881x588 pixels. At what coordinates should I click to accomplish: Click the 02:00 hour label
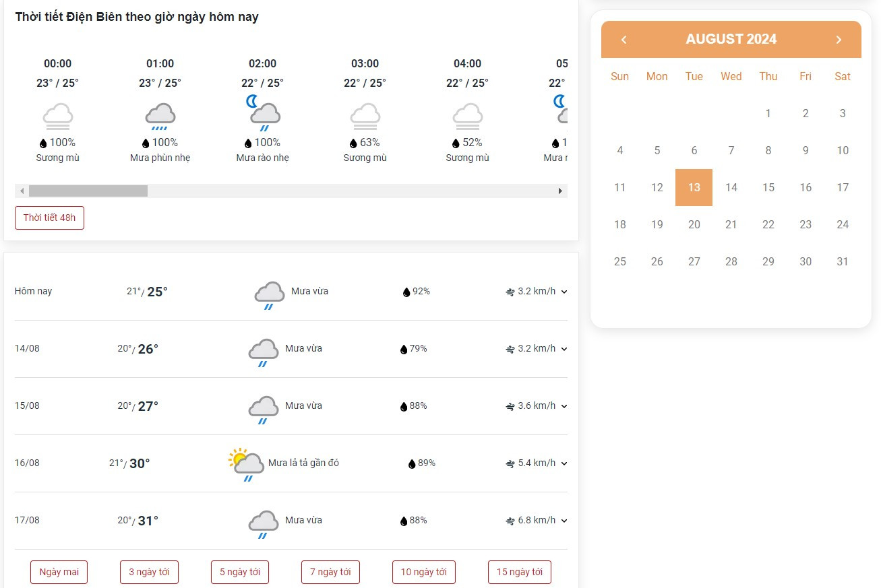263,64
